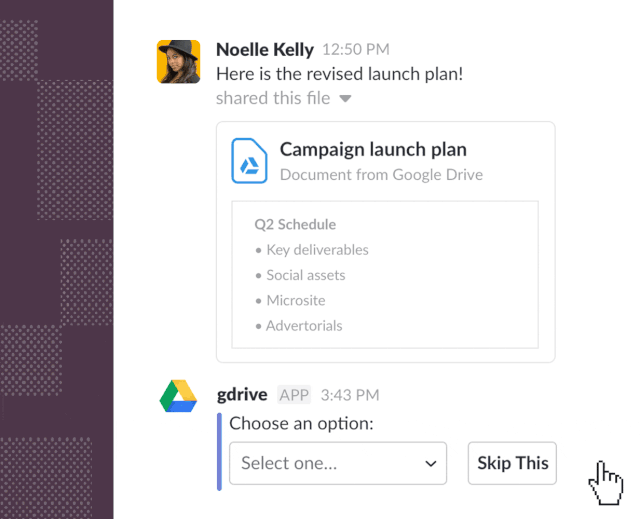
Task: Click the Noelle Kelly username
Action: [x=265, y=50]
